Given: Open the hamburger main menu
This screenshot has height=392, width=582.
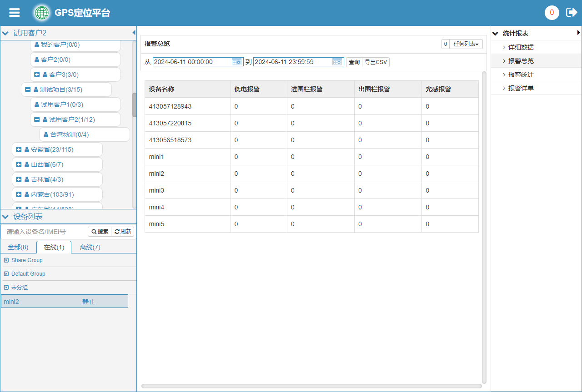Looking at the screenshot, I should point(15,13).
